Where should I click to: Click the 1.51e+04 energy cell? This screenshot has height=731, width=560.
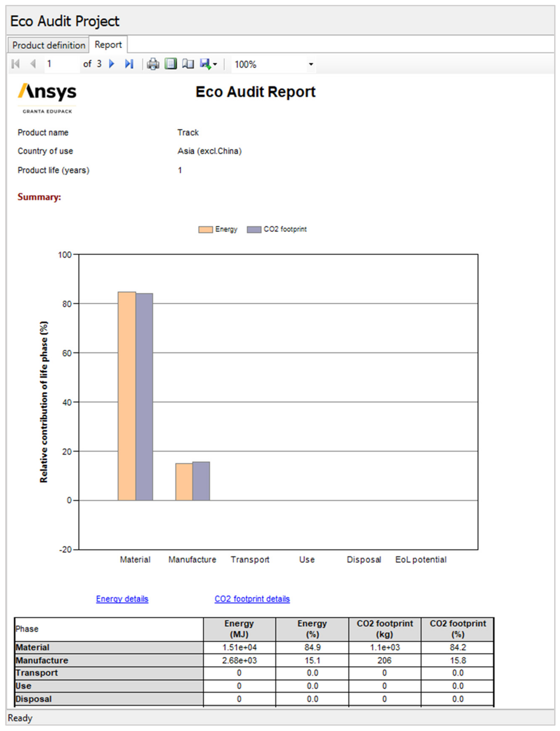pyautogui.click(x=239, y=647)
